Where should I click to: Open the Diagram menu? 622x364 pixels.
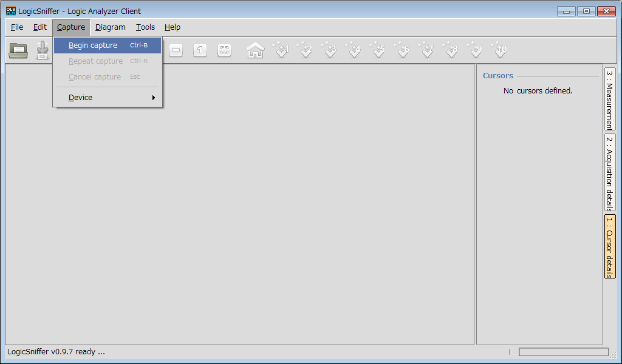coord(111,27)
